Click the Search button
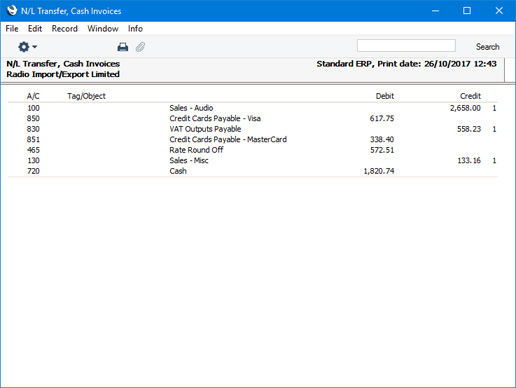Screen dimensions: 516x388 coord(488,47)
